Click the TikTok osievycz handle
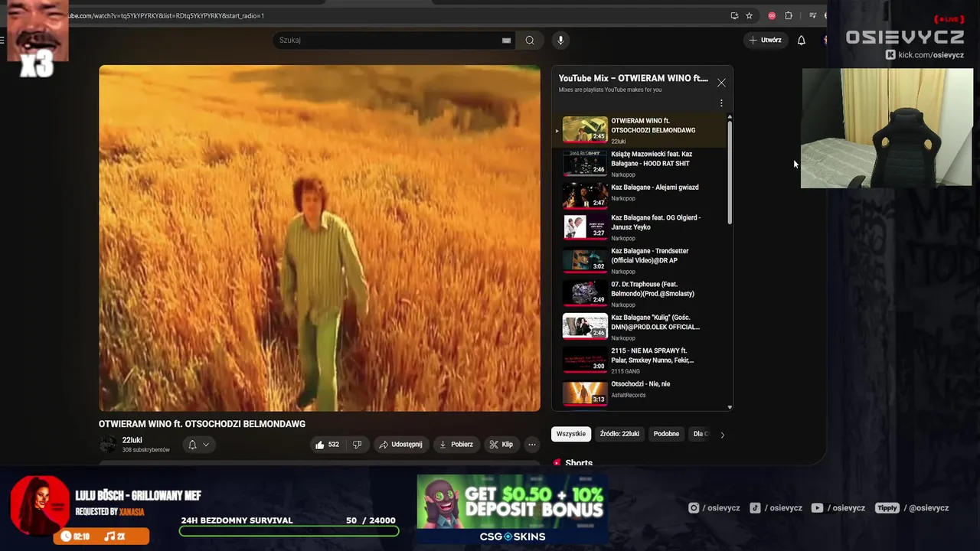 click(x=776, y=508)
